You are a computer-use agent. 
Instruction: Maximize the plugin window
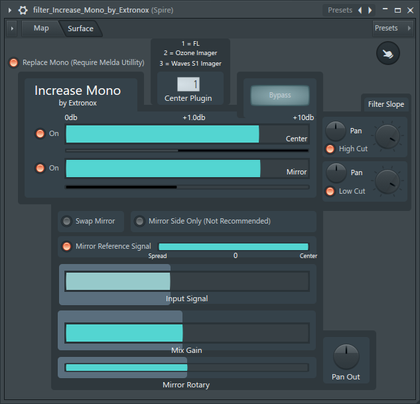[x=398, y=10]
